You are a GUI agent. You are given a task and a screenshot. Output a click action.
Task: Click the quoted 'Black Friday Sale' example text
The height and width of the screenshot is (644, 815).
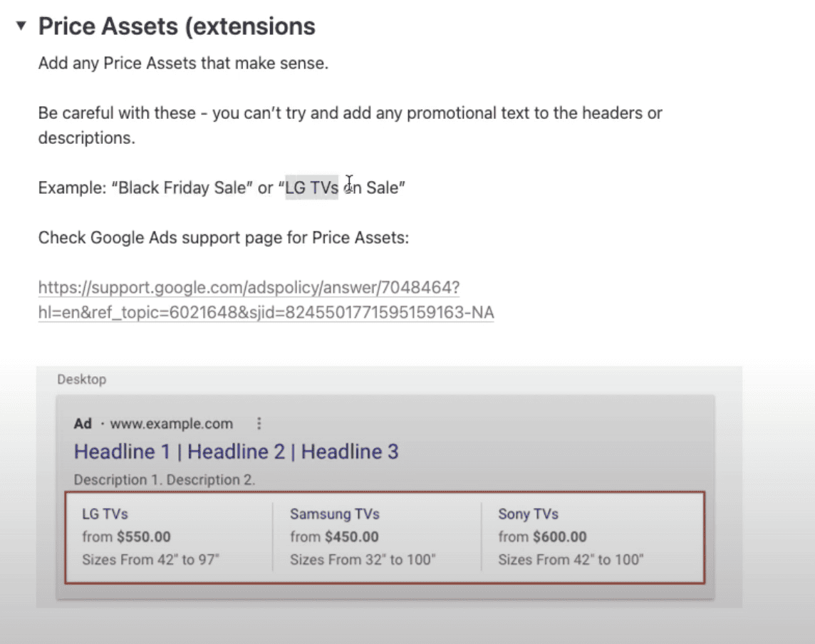coord(182,187)
